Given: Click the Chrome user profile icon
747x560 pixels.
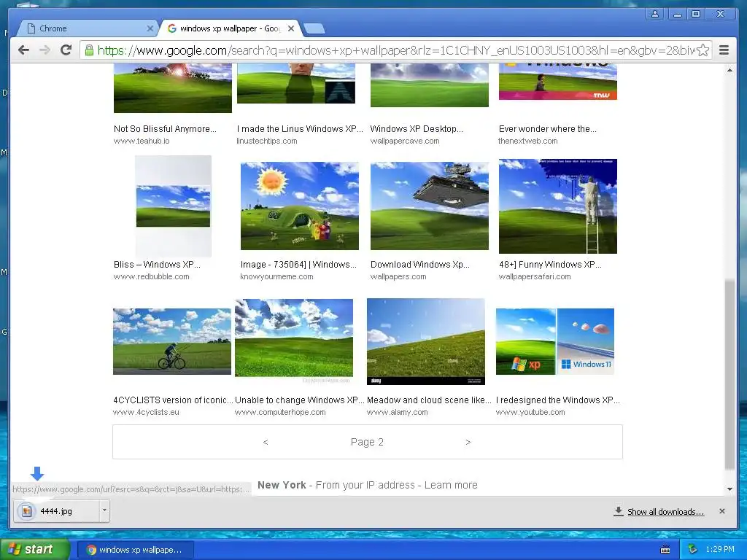Looking at the screenshot, I should 655,14.
